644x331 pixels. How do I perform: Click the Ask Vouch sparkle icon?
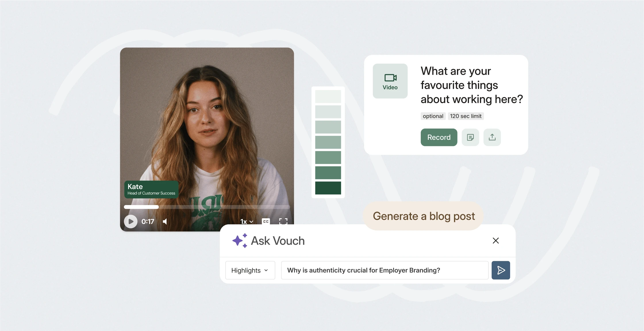point(239,240)
